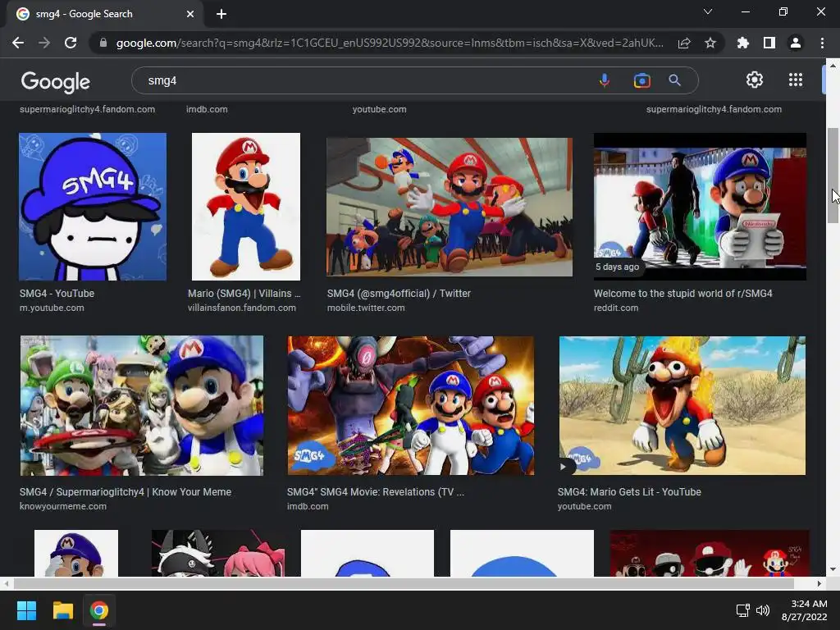
Task: Share this page using the share icon
Action: (x=684, y=43)
